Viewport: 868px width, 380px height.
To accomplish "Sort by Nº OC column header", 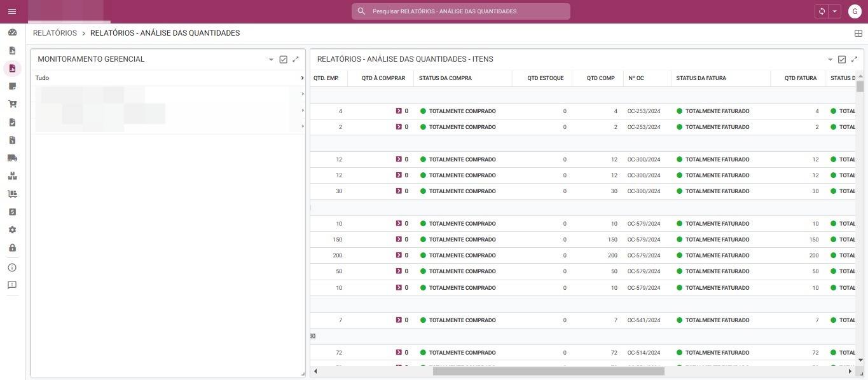I will 636,78.
